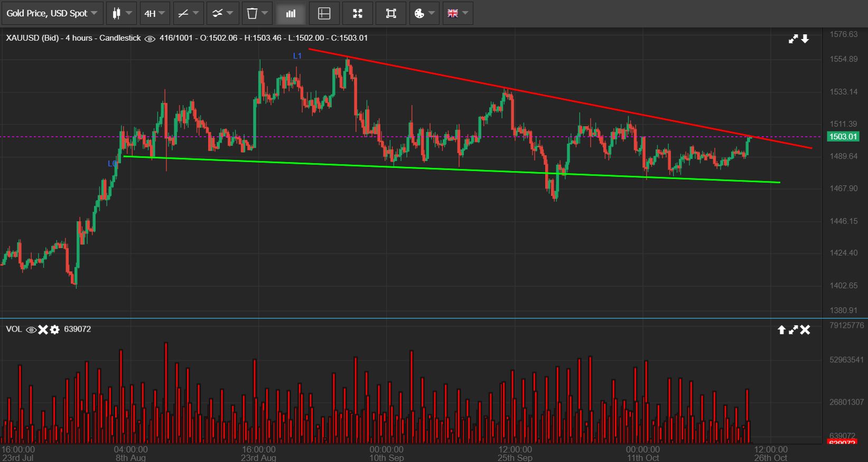Maximize the main price chart panel
Viewport: 868px width, 462px height.
tap(793, 39)
